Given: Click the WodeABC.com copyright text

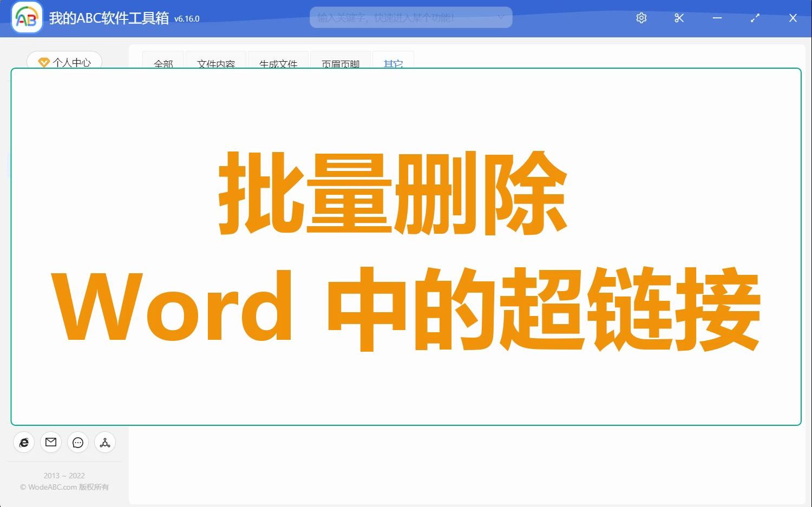Looking at the screenshot, I should coord(64,487).
